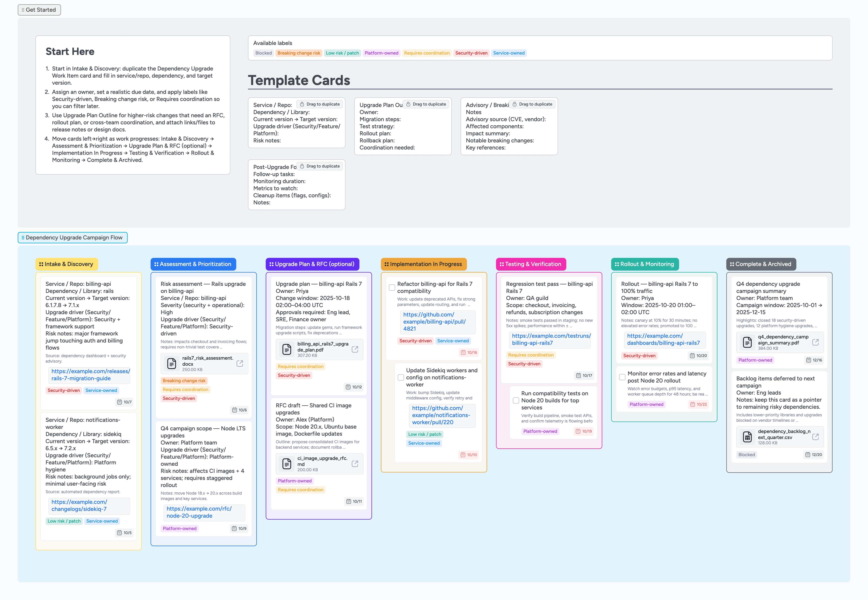Viewport: 868px width, 600px height.
Task: Select the Intake & Discovery column header
Action: click(x=66, y=264)
